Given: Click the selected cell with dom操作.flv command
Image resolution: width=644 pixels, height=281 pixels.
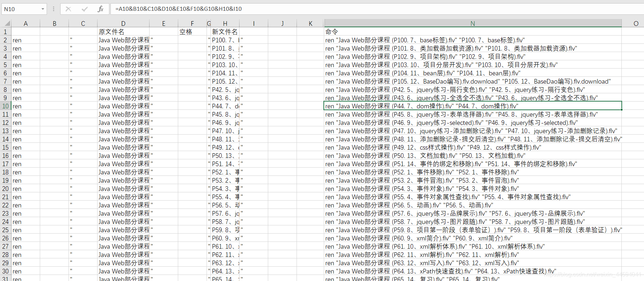Looking at the screenshot, I should [x=473, y=106].
